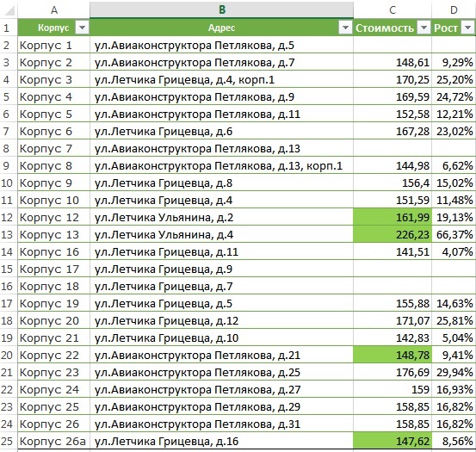Open the Адрес column filter dropdown
This screenshot has width=476, height=452.
[x=345, y=28]
